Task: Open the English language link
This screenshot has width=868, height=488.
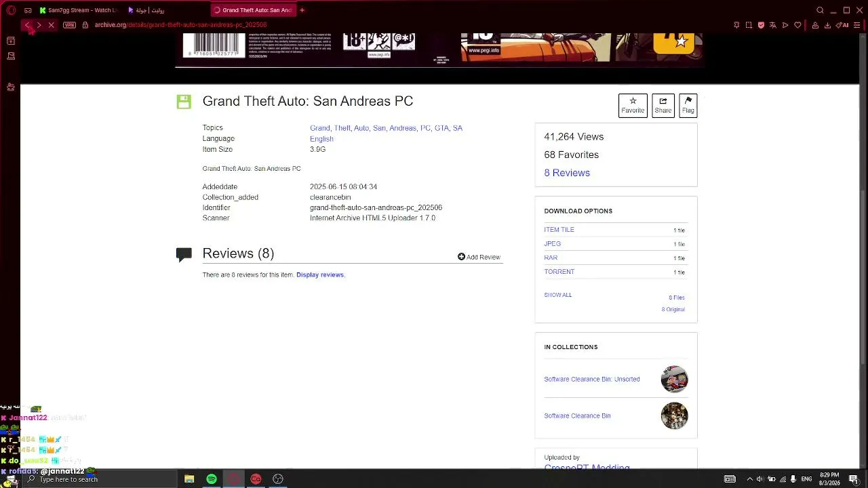Action: pos(321,139)
